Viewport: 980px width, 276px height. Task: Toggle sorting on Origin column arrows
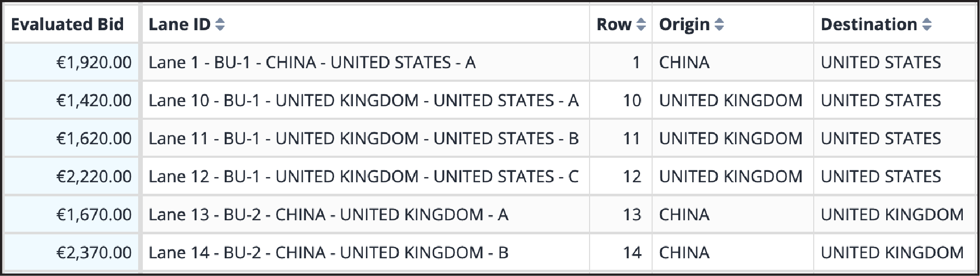click(719, 24)
